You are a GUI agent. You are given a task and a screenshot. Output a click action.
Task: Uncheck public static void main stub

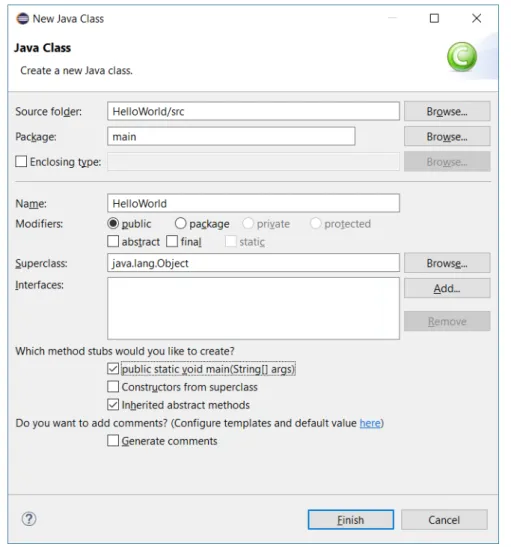pyautogui.click(x=113, y=369)
